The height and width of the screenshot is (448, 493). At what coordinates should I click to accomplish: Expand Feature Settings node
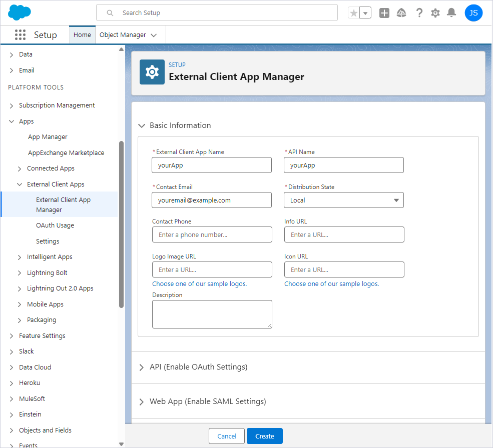[x=12, y=336]
